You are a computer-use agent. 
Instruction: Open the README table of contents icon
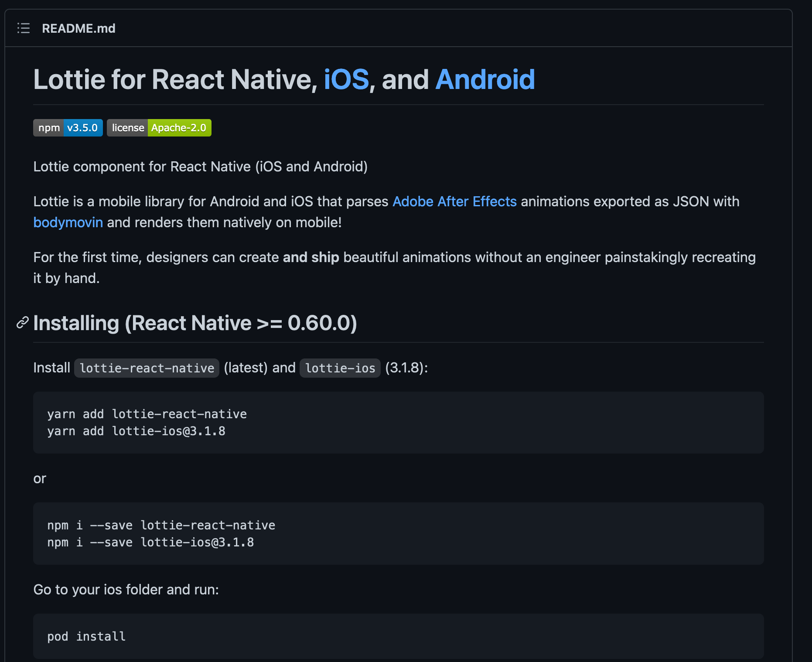[24, 28]
